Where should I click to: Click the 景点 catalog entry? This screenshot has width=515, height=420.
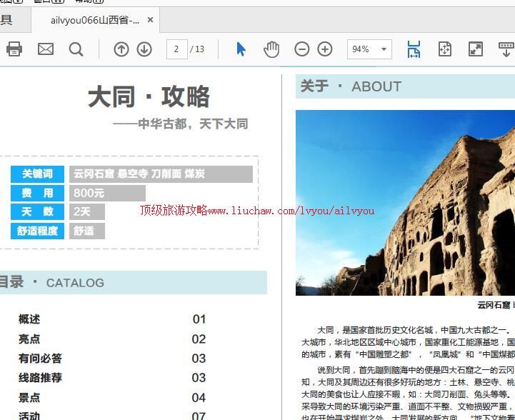click(x=29, y=397)
